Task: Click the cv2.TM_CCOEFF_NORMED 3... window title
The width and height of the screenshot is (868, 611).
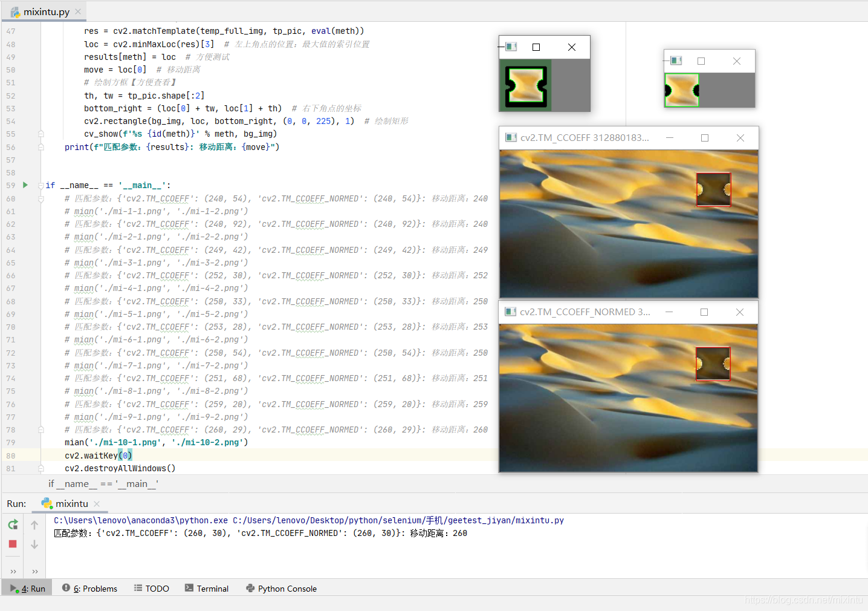Action: click(x=586, y=312)
